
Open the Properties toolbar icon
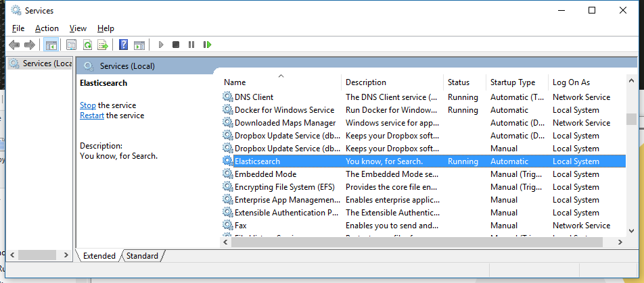pyautogui.click(x=70, y=45)
